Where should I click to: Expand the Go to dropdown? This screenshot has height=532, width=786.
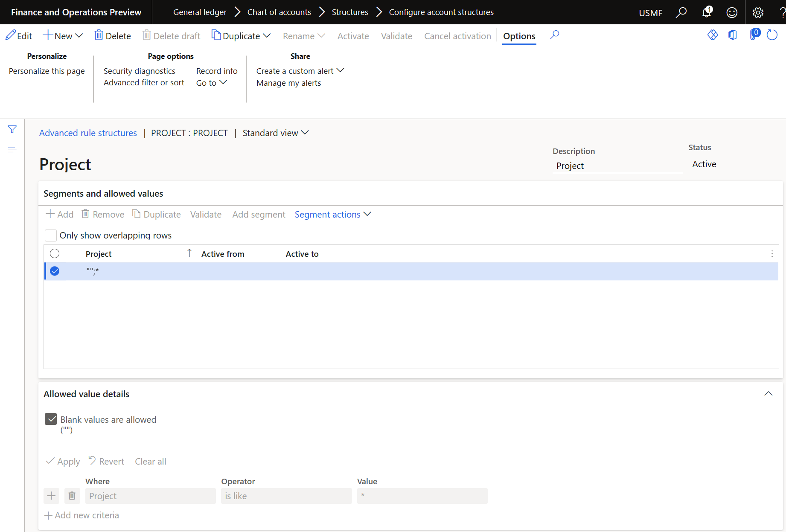coord(212,83)
